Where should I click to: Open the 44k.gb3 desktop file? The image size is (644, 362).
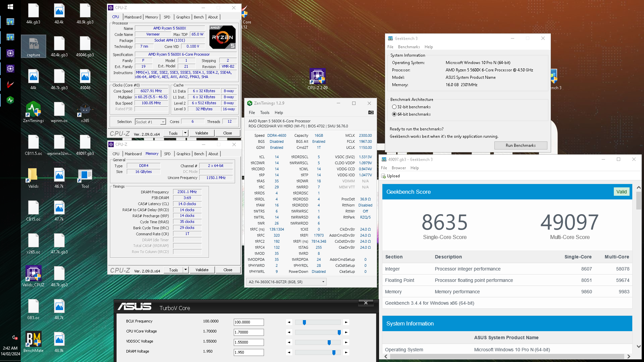coord(33,14)
